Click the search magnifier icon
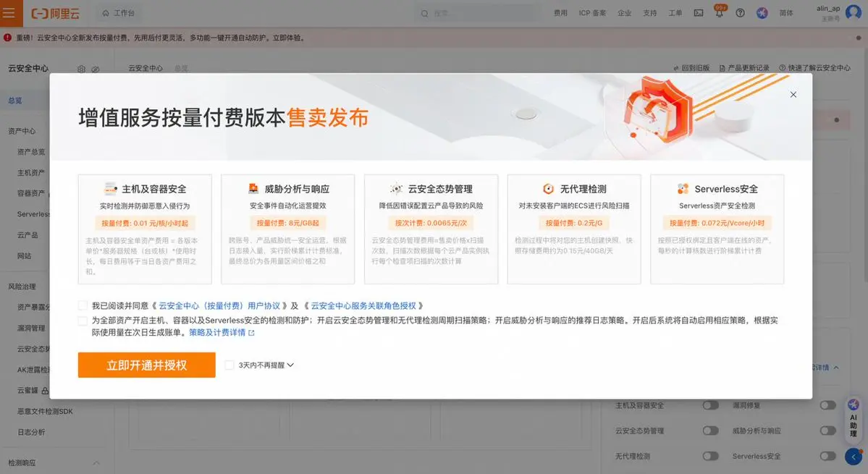The image size is (868, 474). (425, 13)
